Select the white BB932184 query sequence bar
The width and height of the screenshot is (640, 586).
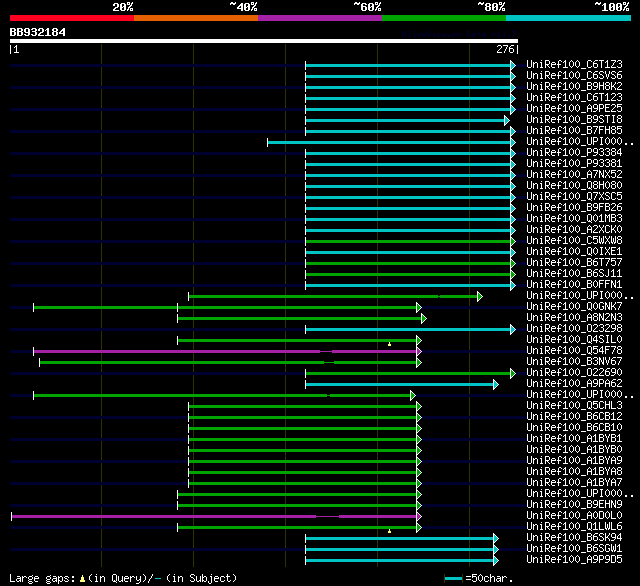pos(264,41)
